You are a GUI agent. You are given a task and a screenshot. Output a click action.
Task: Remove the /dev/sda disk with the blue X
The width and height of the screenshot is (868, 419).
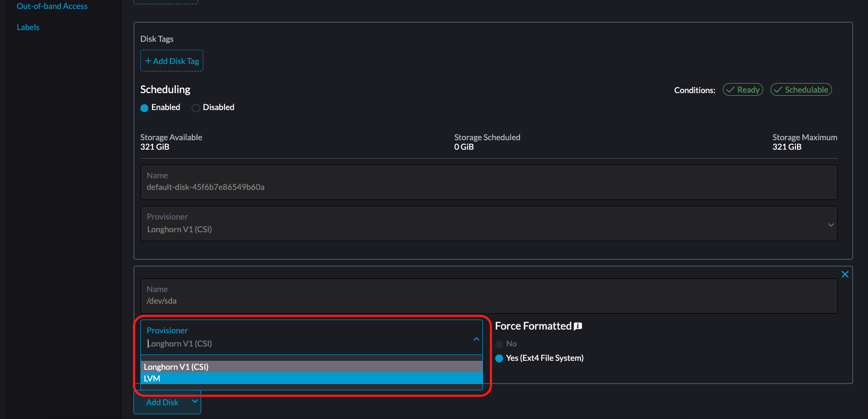(845, 274)
